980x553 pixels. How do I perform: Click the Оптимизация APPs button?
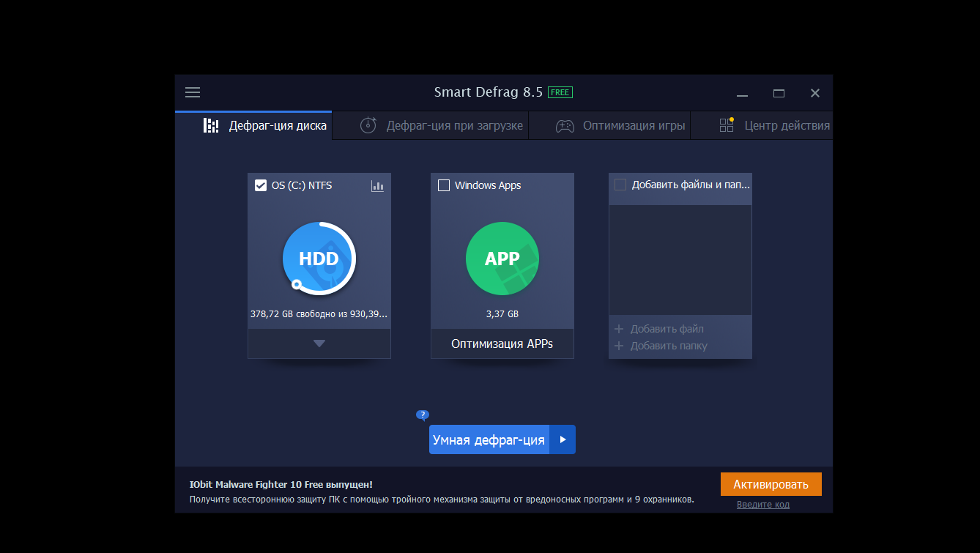[x=502, y=344]
